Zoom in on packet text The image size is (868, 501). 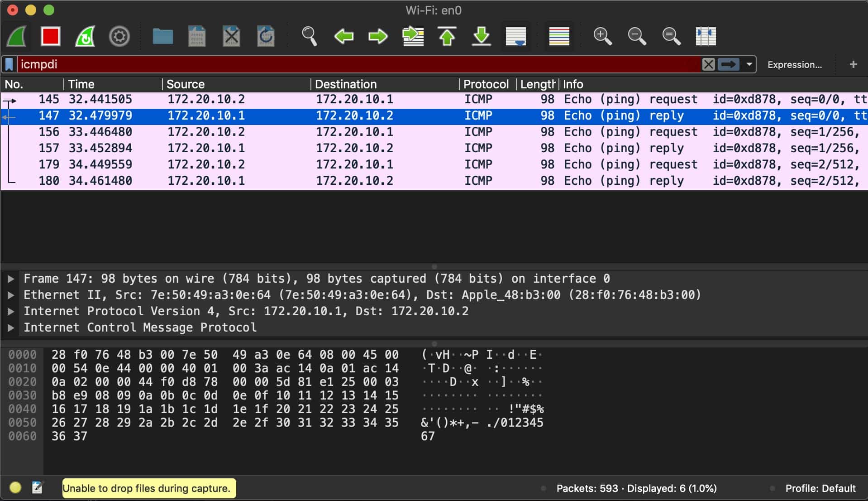point(602,36)
